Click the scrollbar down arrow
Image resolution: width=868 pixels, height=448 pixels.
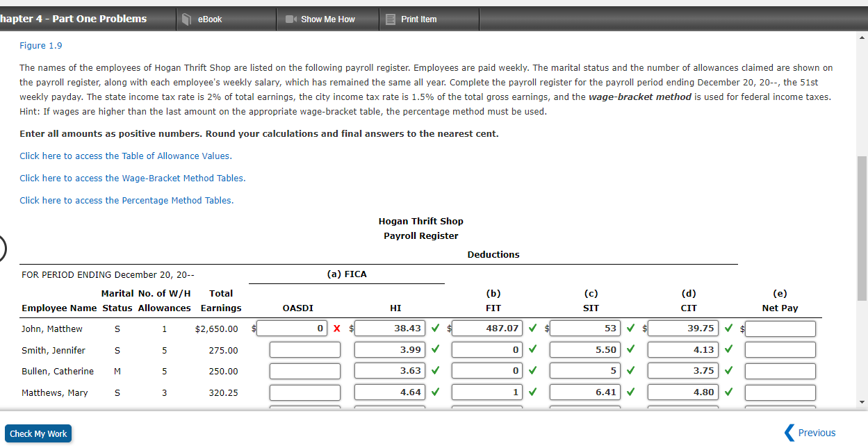pos(862,403)
